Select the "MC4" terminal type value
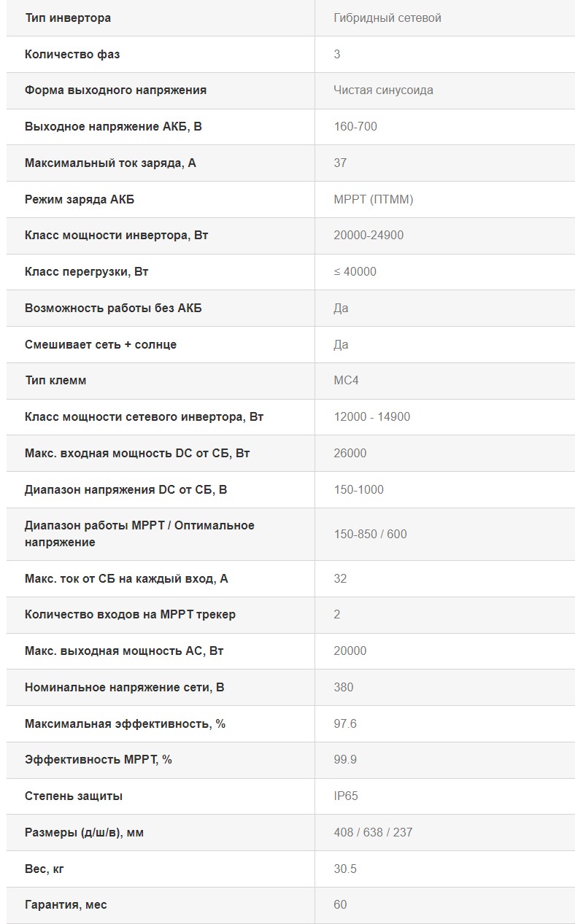This screenshot has height=924, width=575. click(346, 381)
